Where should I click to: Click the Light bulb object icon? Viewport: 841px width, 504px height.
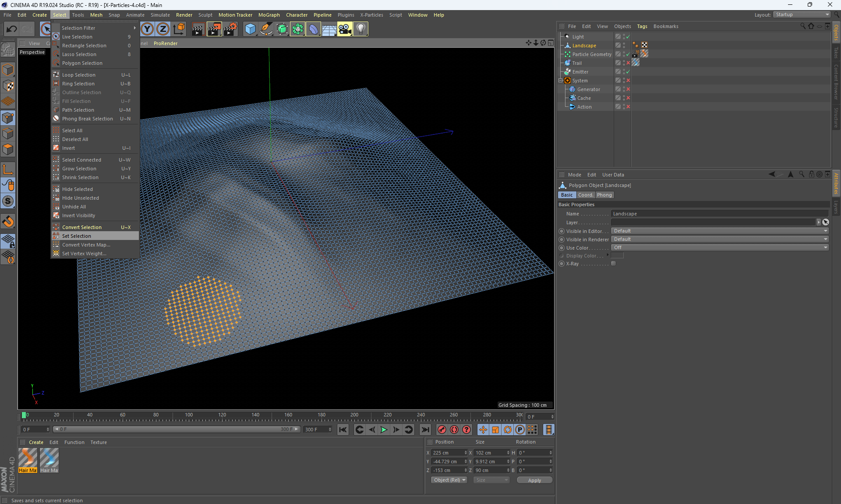point(360,29)
